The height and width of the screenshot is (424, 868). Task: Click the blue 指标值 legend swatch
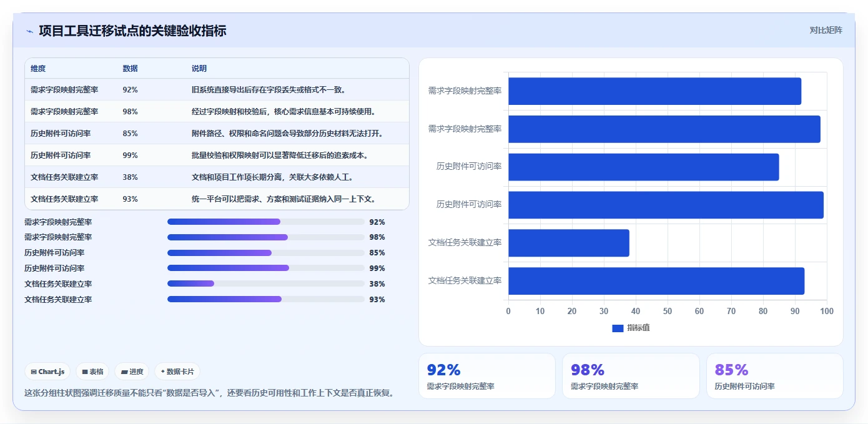(618, 328)
